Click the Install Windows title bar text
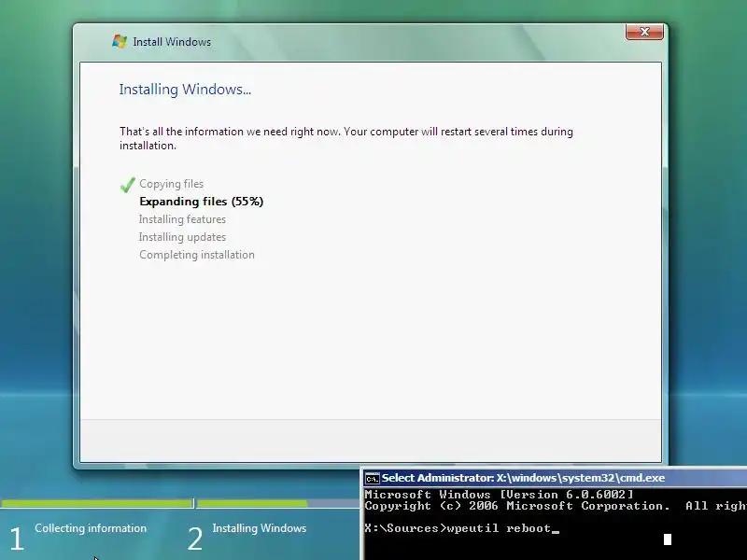747x560 pixels. tap(172, 42)
